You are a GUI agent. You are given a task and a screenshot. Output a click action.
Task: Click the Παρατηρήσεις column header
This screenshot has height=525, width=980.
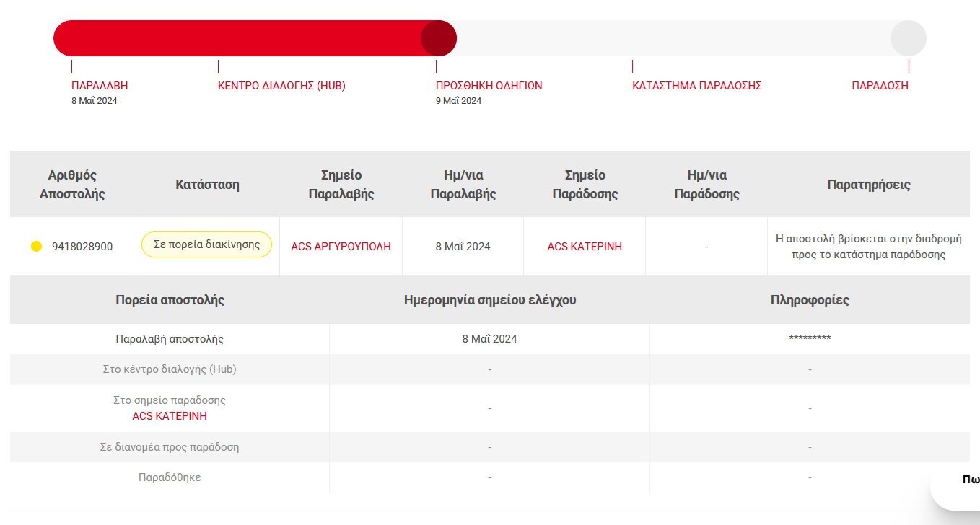(x=869, y=185)
